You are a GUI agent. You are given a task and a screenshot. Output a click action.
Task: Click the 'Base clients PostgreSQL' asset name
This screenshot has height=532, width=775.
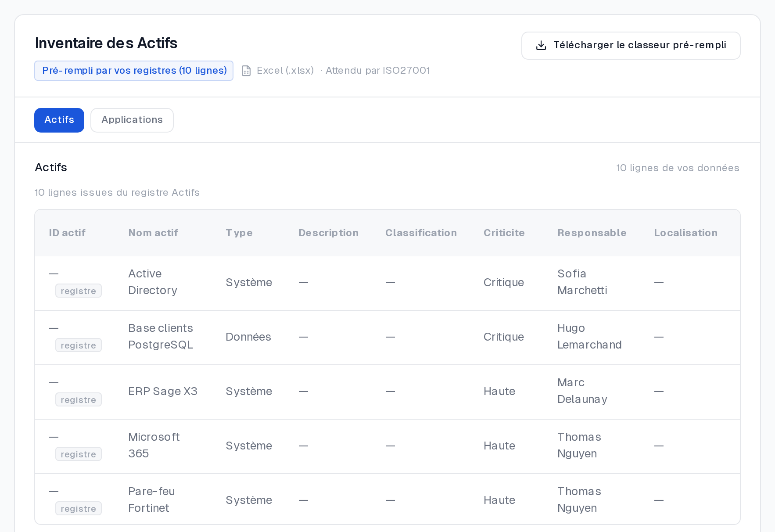tap(161, 336)
